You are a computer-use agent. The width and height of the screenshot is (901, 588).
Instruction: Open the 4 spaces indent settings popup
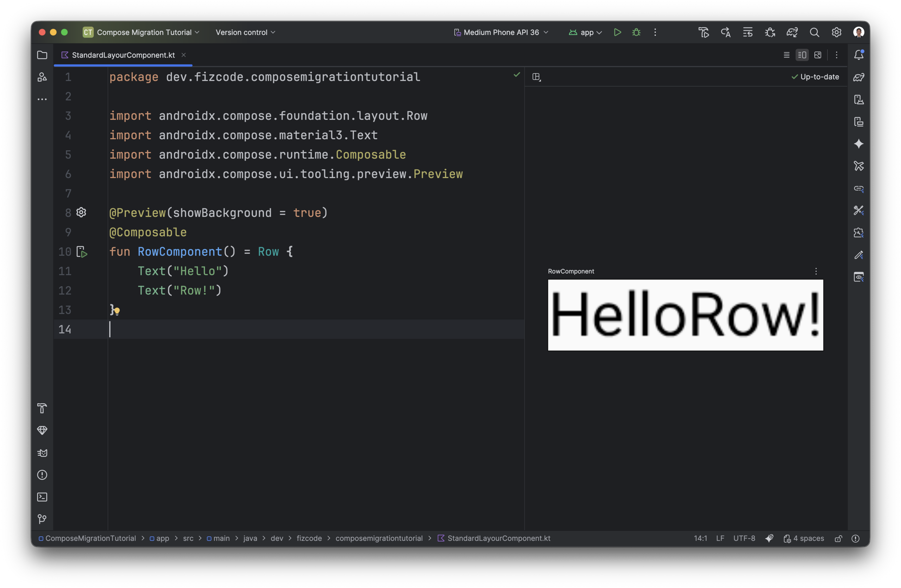click(x=803, y=538)
